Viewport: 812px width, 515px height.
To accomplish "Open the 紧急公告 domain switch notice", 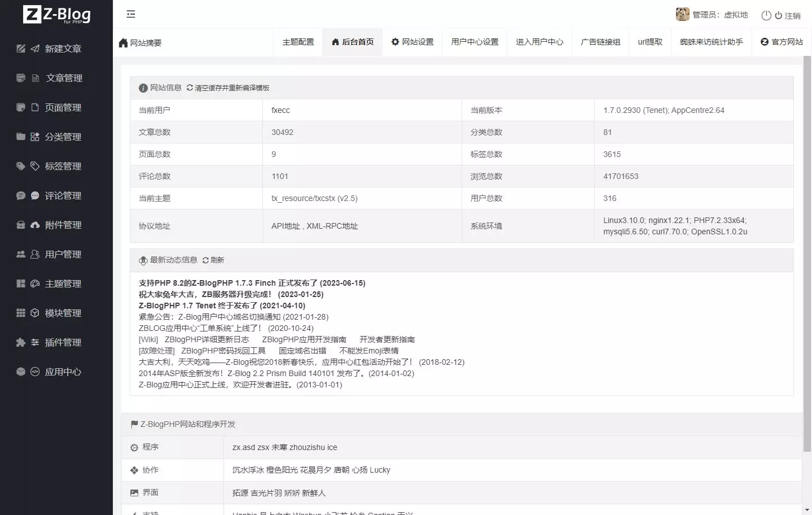I will [x=234, y=317].
